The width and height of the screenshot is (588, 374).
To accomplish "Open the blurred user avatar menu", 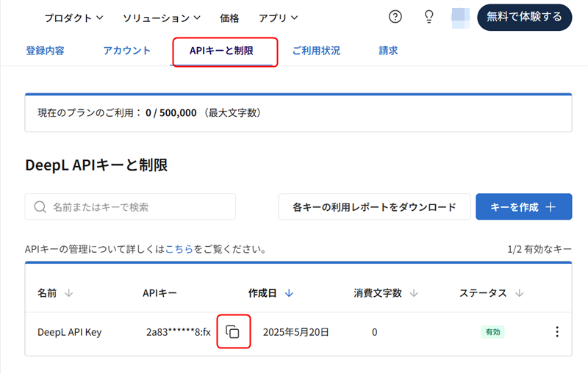I will click(x=460, y=18).
